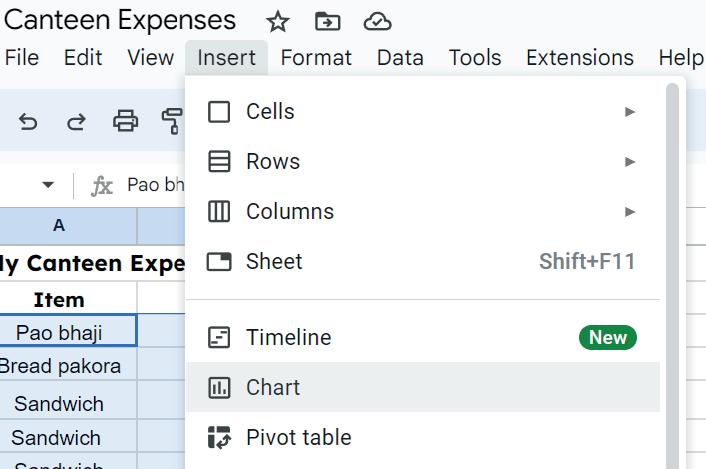
Task: Open the name box dropdown arrow
Action: [x=47, y=185]
